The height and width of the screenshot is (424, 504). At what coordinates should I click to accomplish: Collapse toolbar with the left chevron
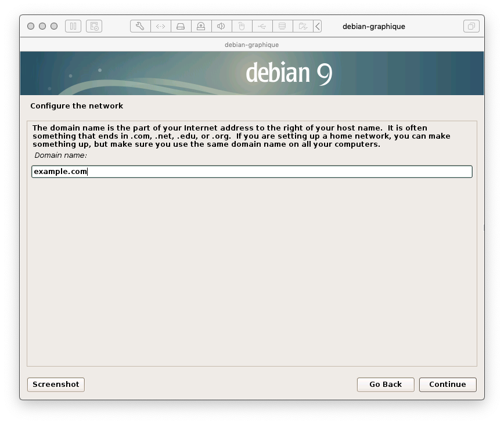point(317,26)
